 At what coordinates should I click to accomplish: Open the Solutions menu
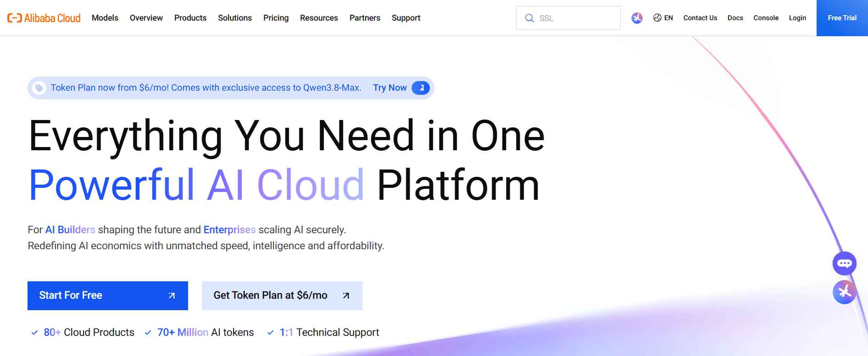(x=235, y=18)
